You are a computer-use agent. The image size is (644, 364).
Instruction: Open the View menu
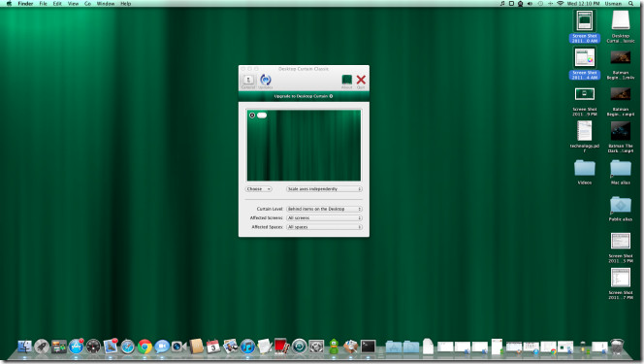73,3
